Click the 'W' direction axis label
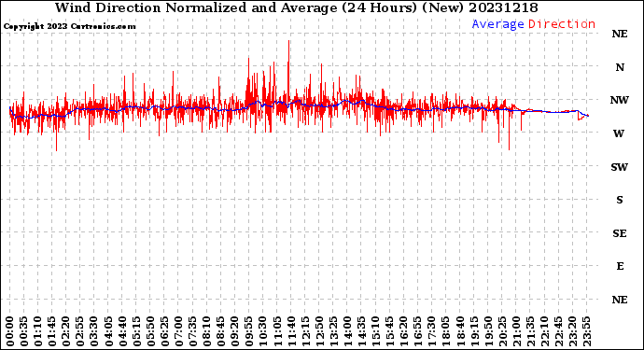This screenshot has height=350, width=644. click(x=619, y=133)
